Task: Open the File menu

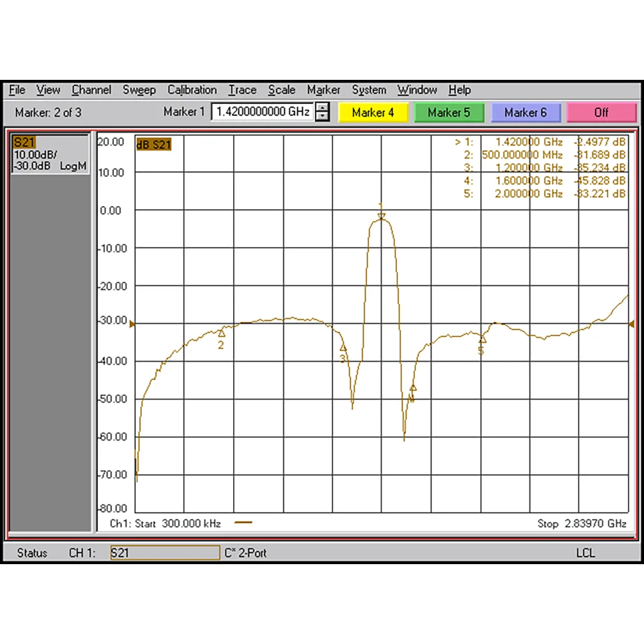Action: click(x=17, y=90)
